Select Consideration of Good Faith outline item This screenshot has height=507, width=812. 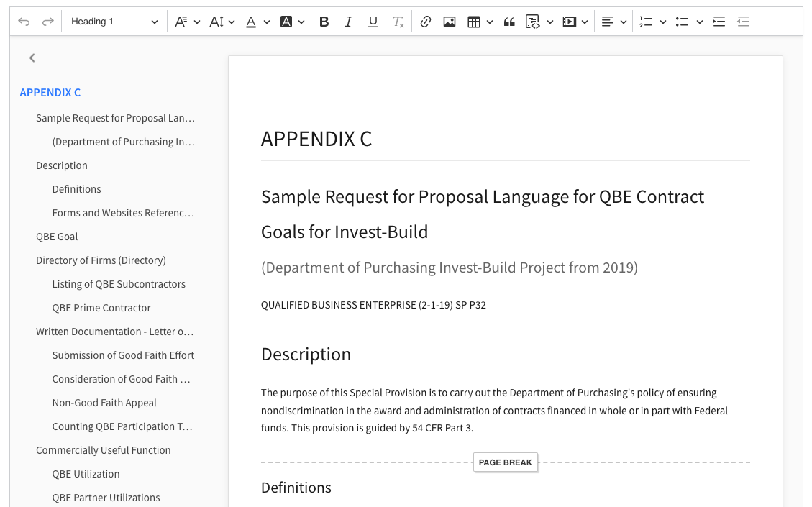pyautogui.click(x=121, y=380)
